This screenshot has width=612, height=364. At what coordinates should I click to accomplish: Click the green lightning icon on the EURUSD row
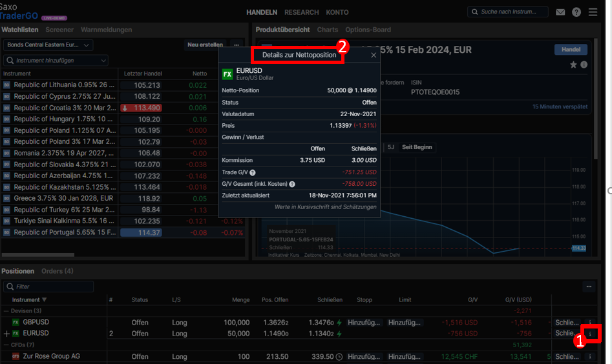click(339, 334)
